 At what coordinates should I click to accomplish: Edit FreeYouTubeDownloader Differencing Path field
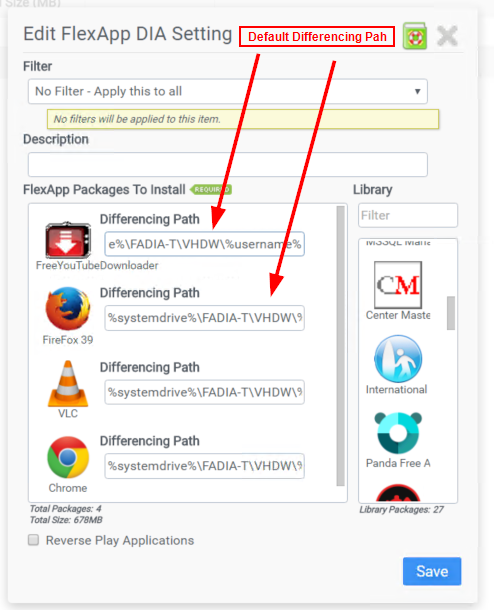click(x=204, y=244)
